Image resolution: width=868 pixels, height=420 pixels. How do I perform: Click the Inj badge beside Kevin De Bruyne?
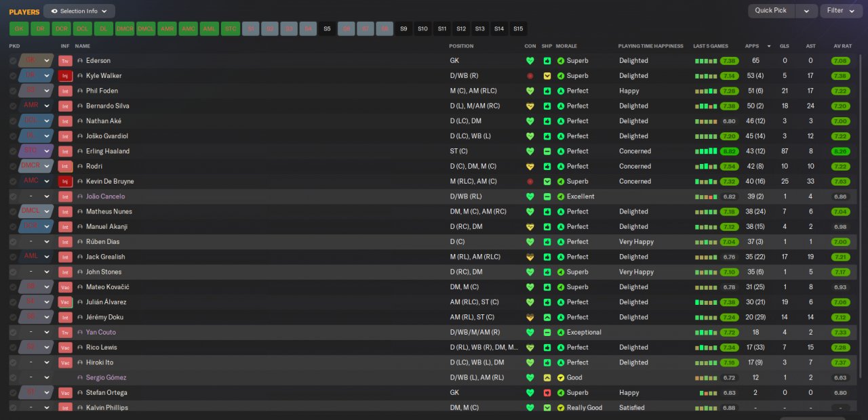pos(65,182)
